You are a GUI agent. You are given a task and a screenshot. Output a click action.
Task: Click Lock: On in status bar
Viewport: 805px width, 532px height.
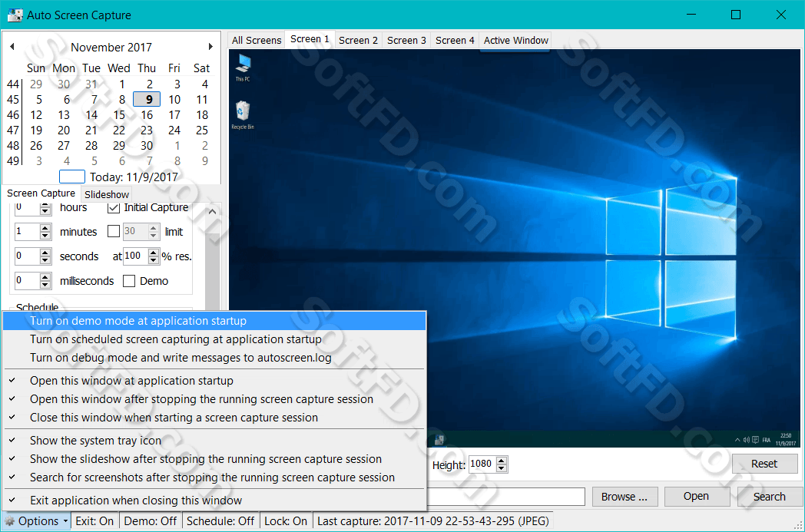coord(286,521)
